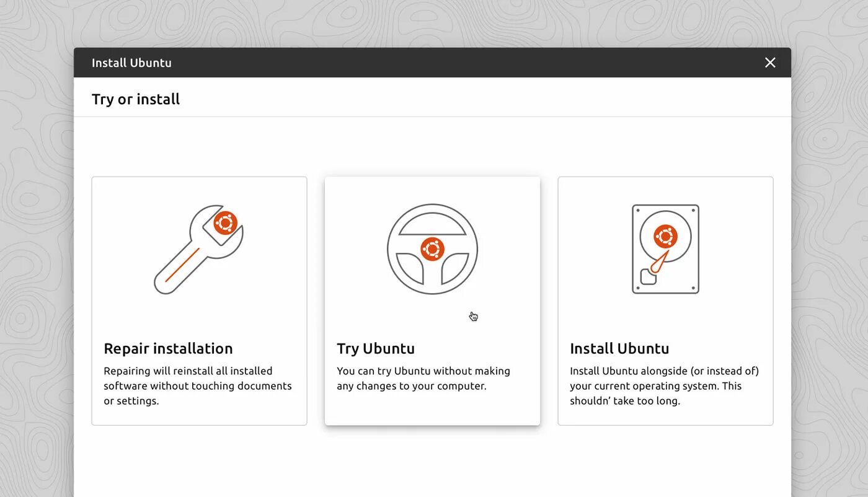Viewport: 868px width, 497px height.
Task: Click the 'Install Ubuntu alongside' description text
Action: coord(664,385)
